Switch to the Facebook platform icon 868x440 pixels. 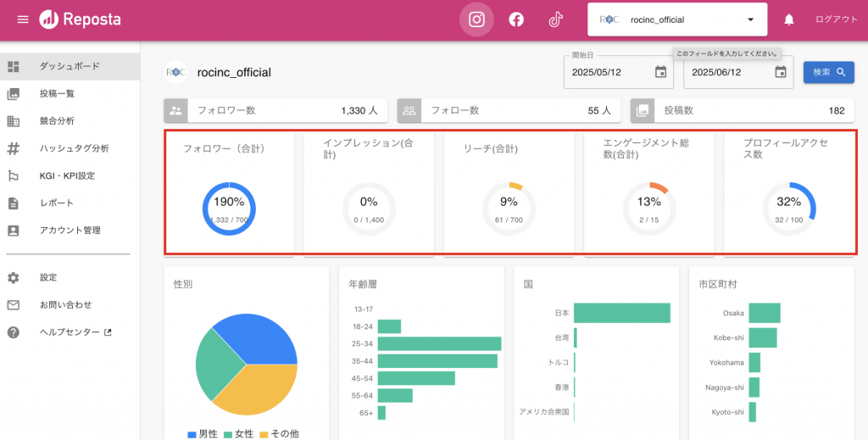tap(516, 20)
